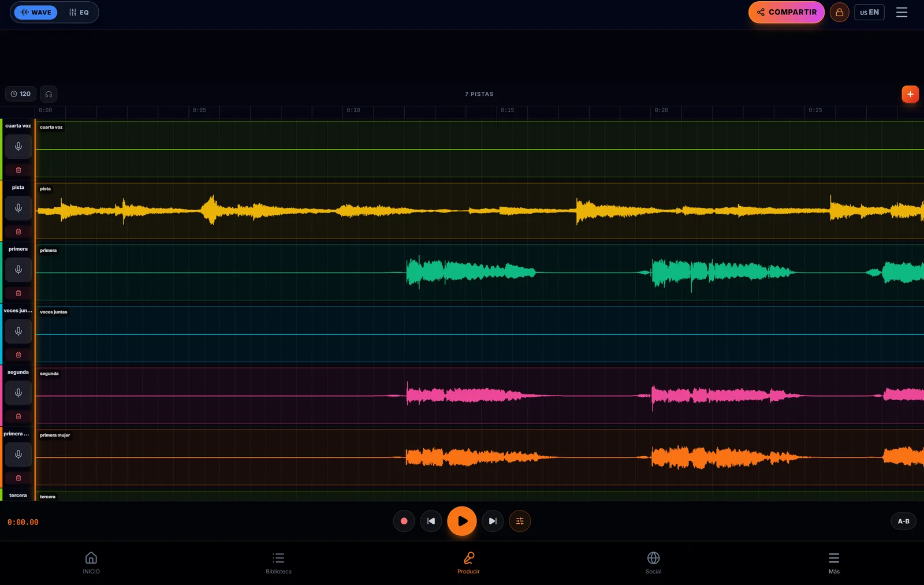Click the 0:10 timeline marker
924x585 pixels.
click(353, 110)
